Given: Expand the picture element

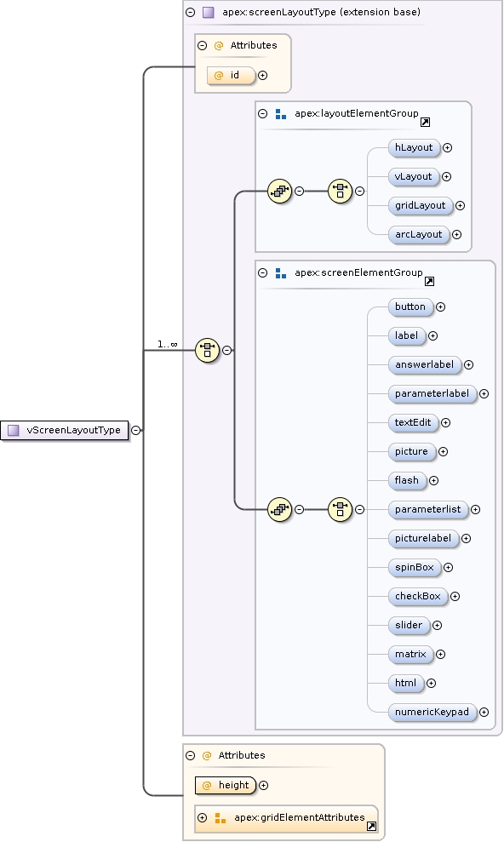Looking at the screenshot, I should tap(443, 452).
